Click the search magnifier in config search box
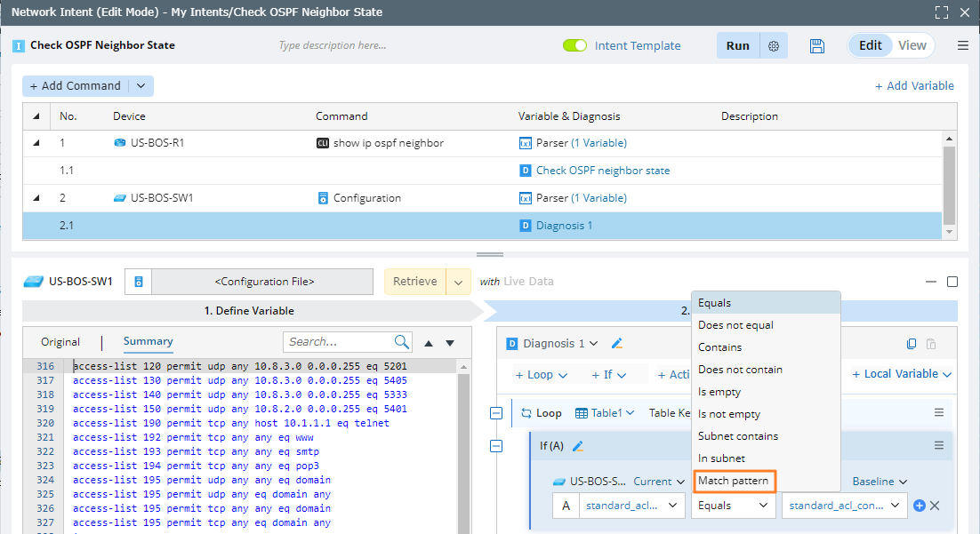Screen dimensions: 980x534 click(402, 342)
